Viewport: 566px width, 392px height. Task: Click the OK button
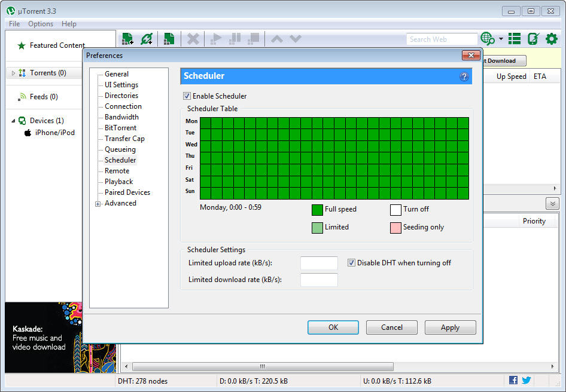pyautogui.click(x=333, y=327)
